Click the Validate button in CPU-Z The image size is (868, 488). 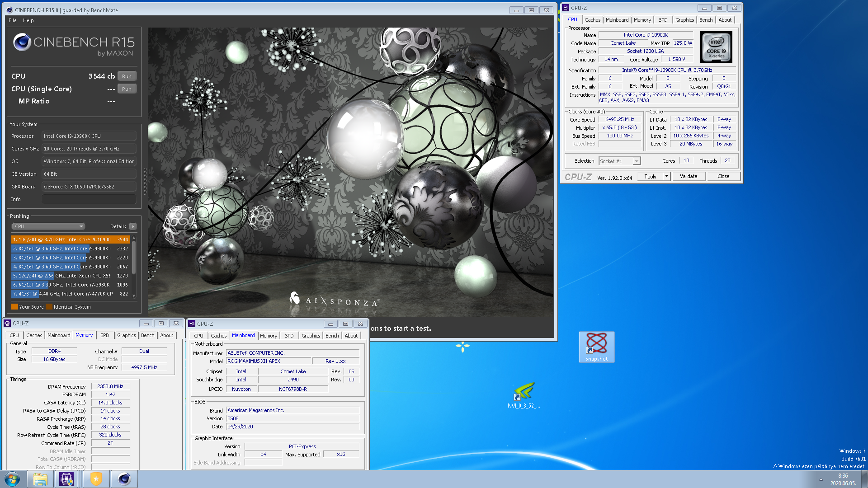689,176
